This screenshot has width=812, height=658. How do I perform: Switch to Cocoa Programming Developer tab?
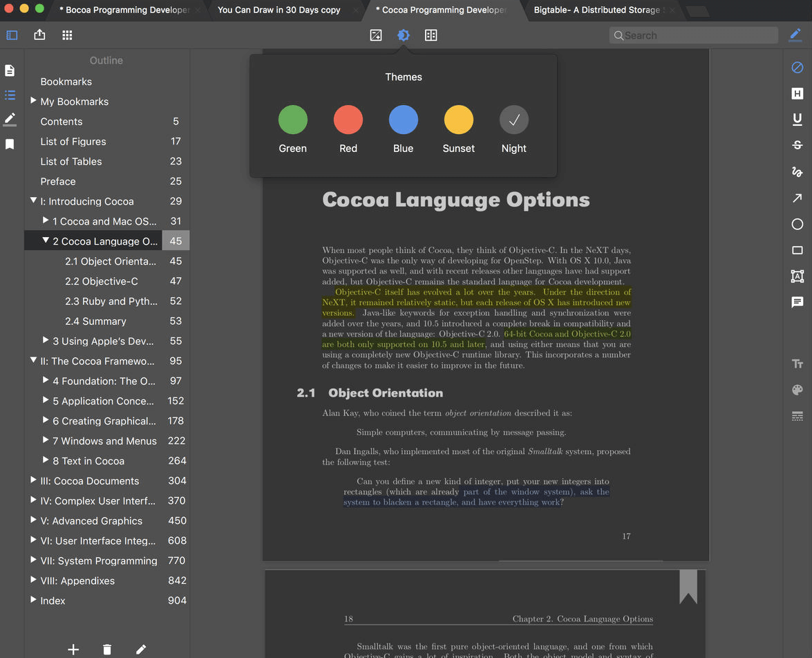point(444,10)
